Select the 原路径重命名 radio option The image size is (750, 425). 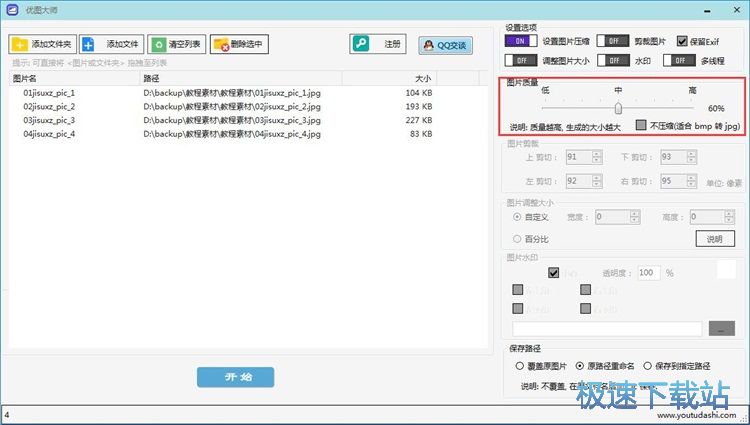pyautogui.click(x=580, y=366)
